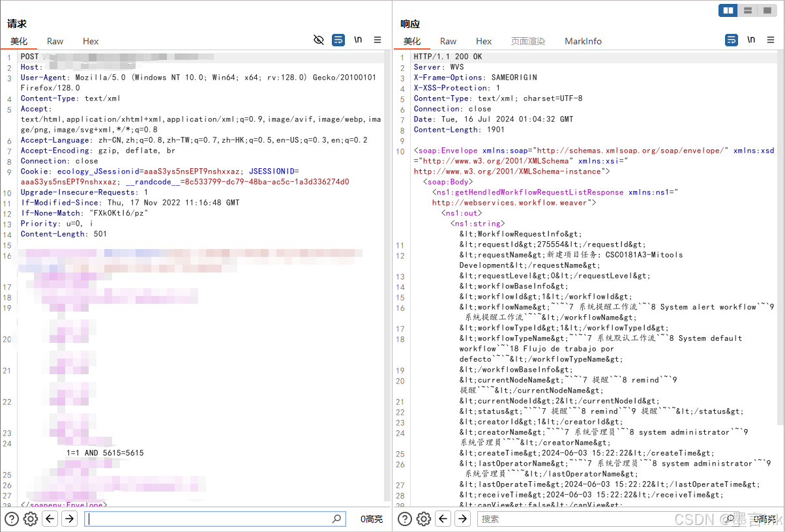Click the <soap:Body> tag in response
The height and width of the screenshot is (532, 785).
tap(448, 182)
